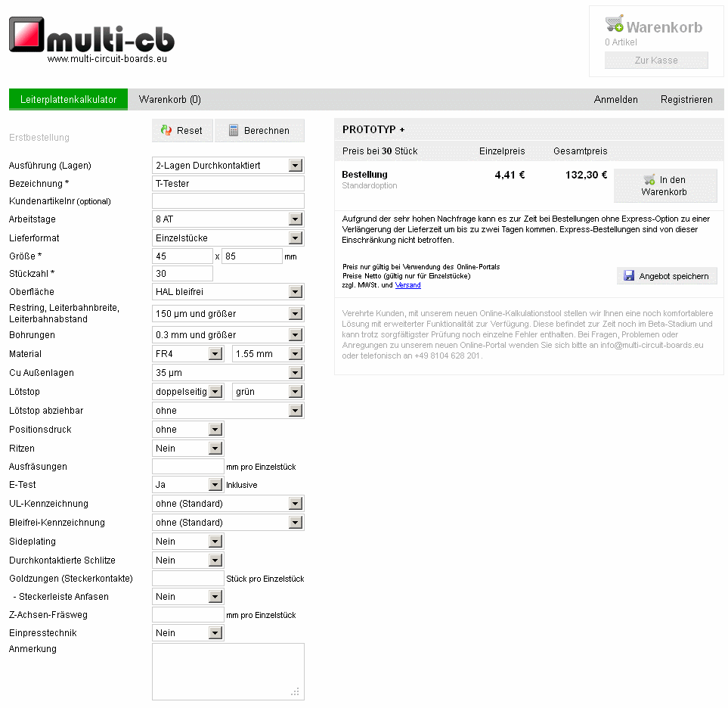Open the Bohrungen dropdown

tap(228, 335)
